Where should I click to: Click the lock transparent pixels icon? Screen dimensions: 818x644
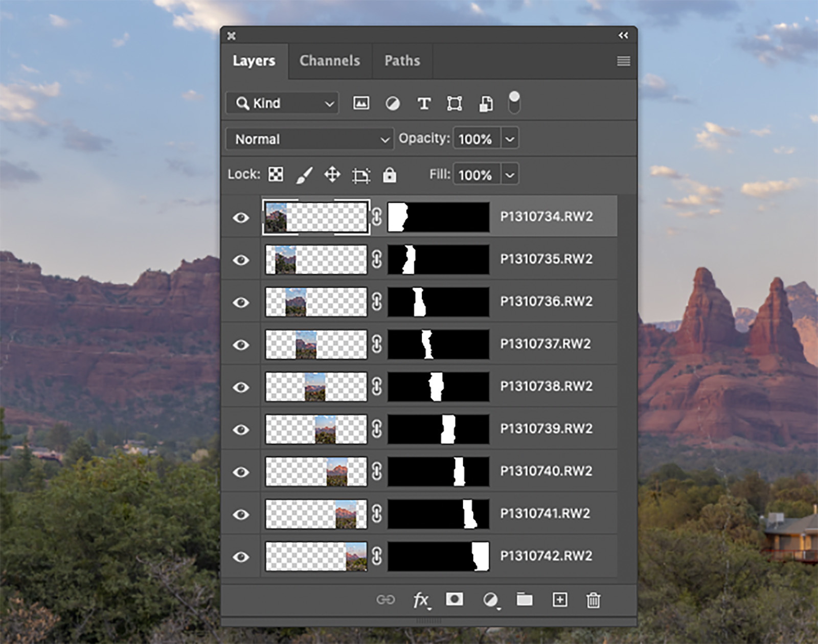point(276,175)
